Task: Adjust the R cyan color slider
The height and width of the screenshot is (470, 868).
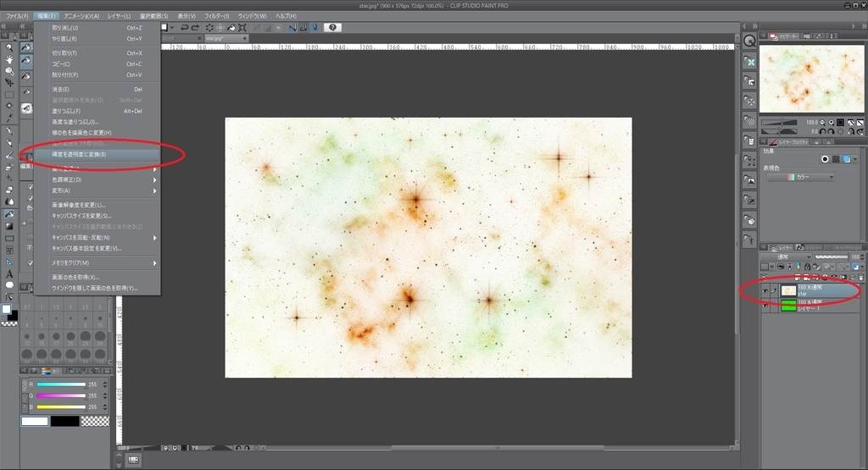Action: click(61, 384)
